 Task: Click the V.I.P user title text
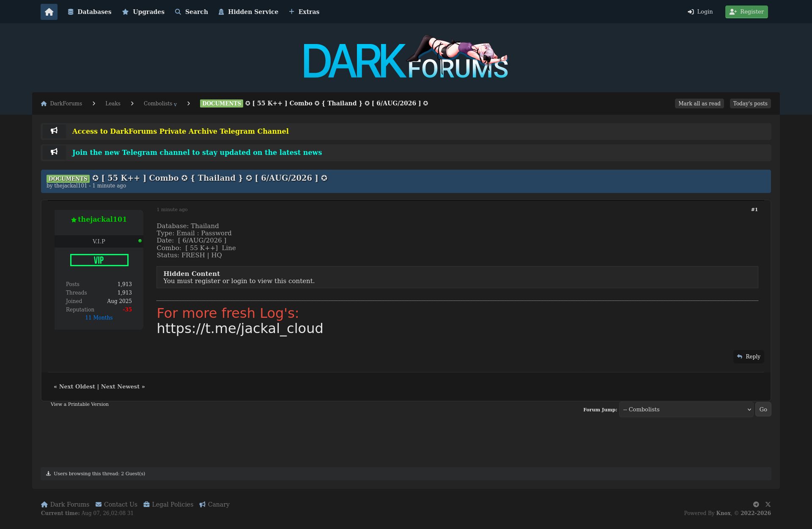(x=99, y=241)
